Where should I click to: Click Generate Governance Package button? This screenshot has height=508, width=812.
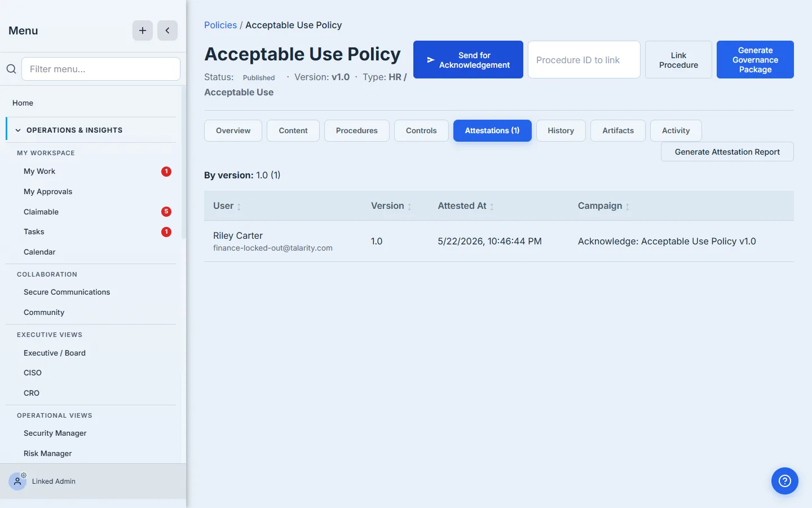click(x=755, y=59)
